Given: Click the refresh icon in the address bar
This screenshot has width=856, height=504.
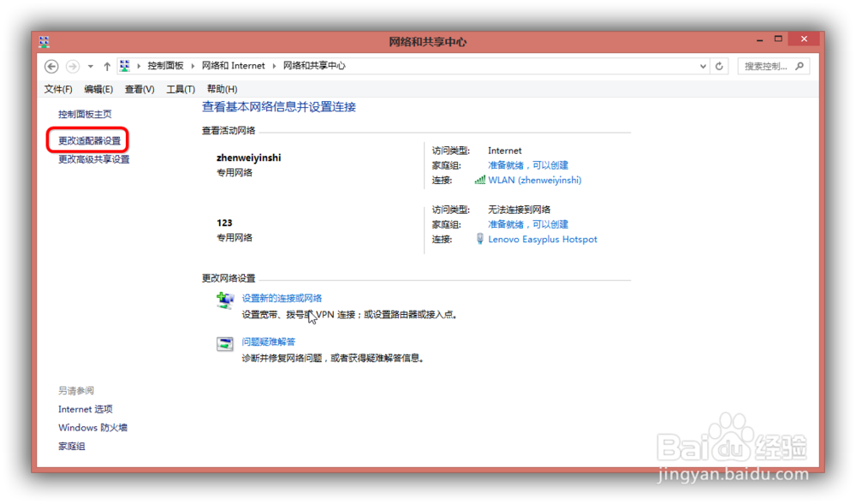Looking at the screenshot, I should (x=720, y=66).
